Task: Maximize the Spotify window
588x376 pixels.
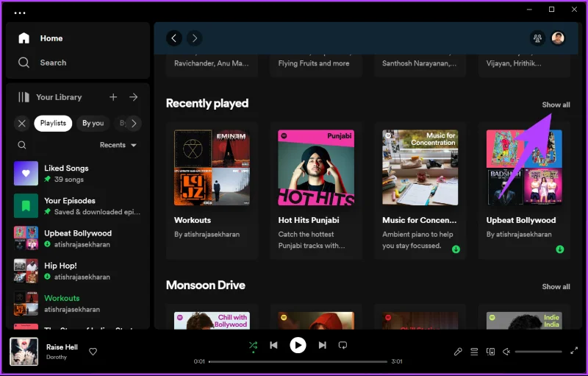Action: [552, 10]
